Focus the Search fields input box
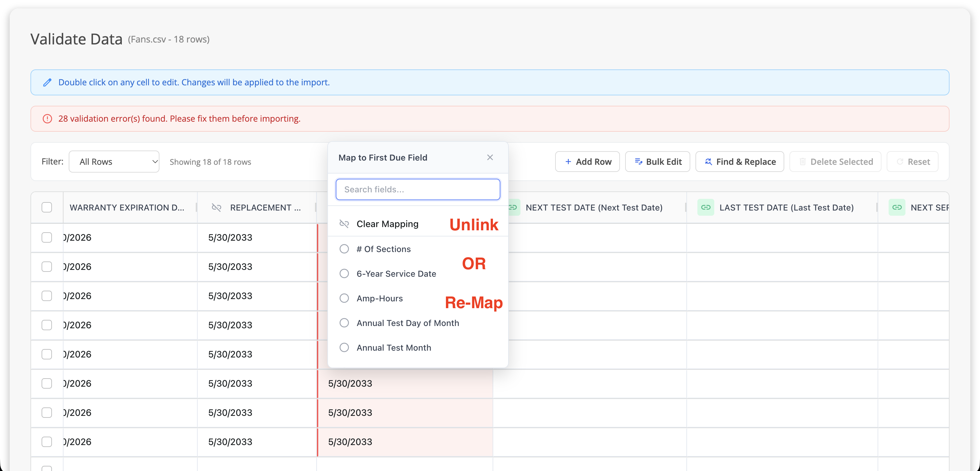 (x=418, y=190)
